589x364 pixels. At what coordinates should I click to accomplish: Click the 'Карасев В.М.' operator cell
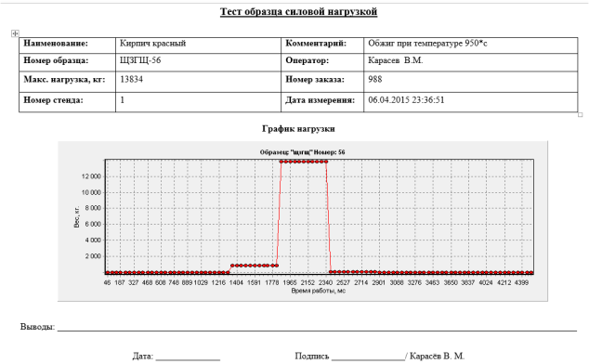(471, 62)
